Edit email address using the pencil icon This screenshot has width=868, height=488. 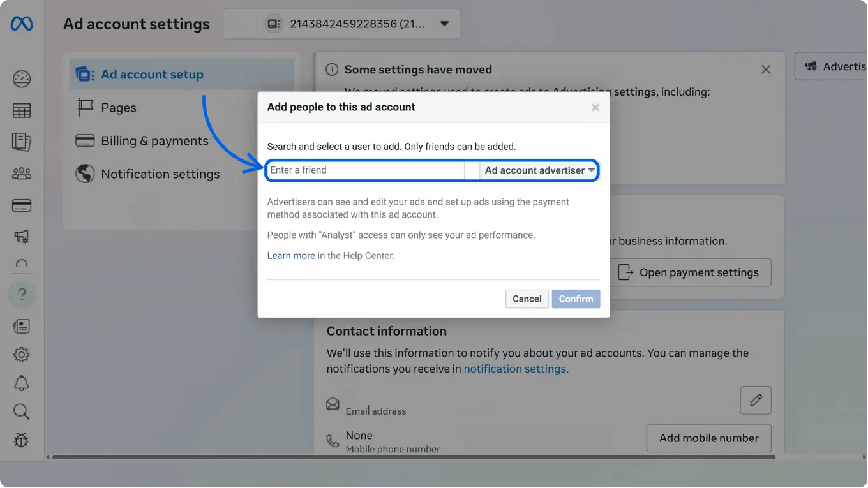pos(756,400)
